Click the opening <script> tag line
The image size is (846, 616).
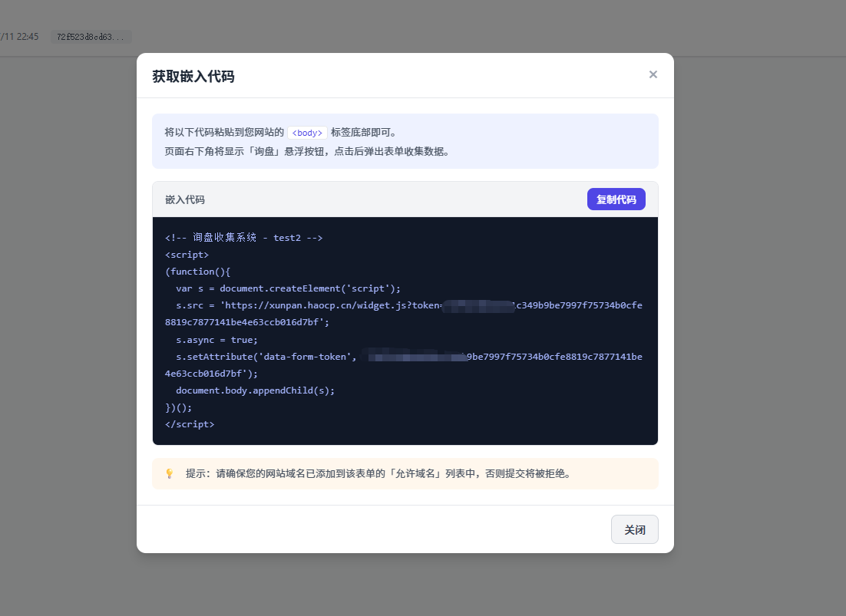point(187,255)
